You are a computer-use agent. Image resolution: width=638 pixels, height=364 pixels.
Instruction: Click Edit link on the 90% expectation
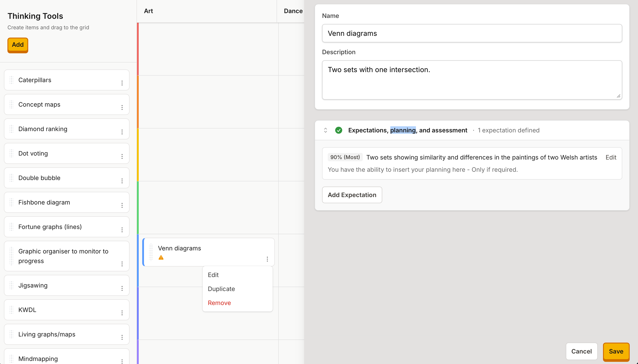click(611, 157)
